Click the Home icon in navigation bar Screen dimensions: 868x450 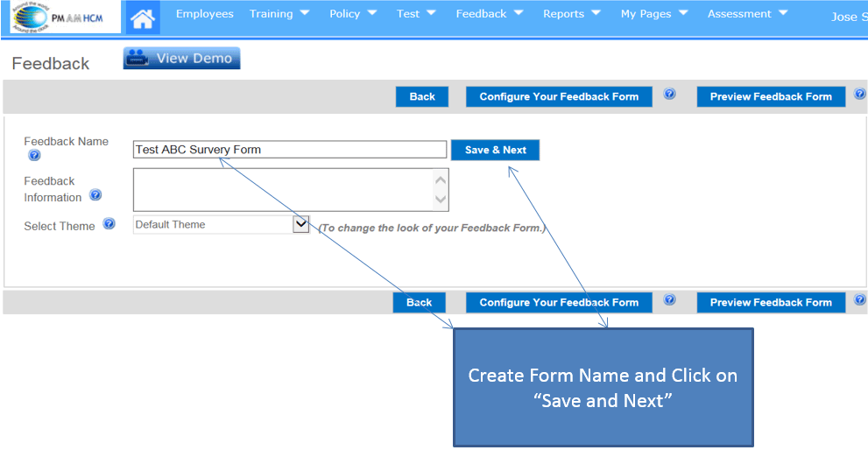coord(143,17)
